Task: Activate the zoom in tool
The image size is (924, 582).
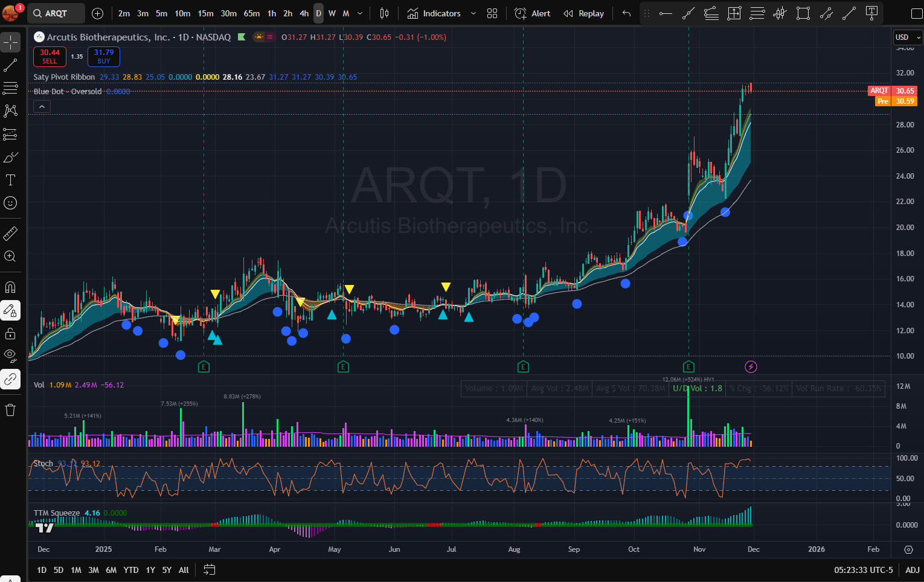Action: 10,256
